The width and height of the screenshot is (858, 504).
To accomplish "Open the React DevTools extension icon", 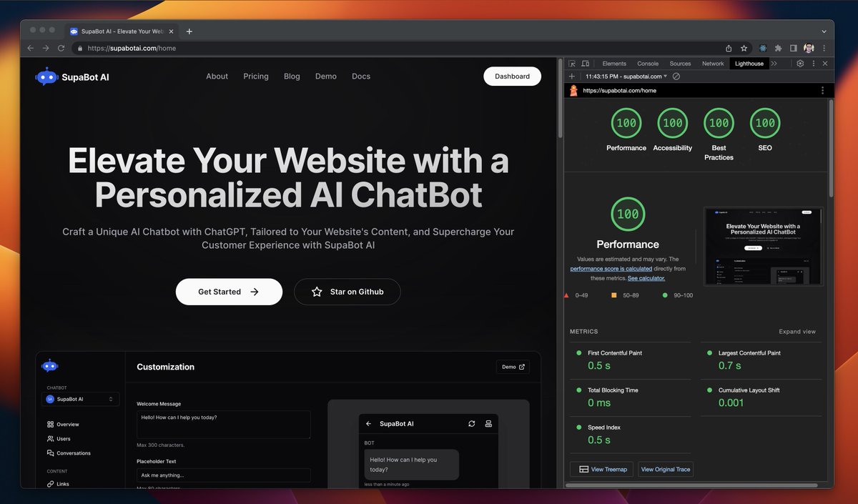I will click(764, 48).
